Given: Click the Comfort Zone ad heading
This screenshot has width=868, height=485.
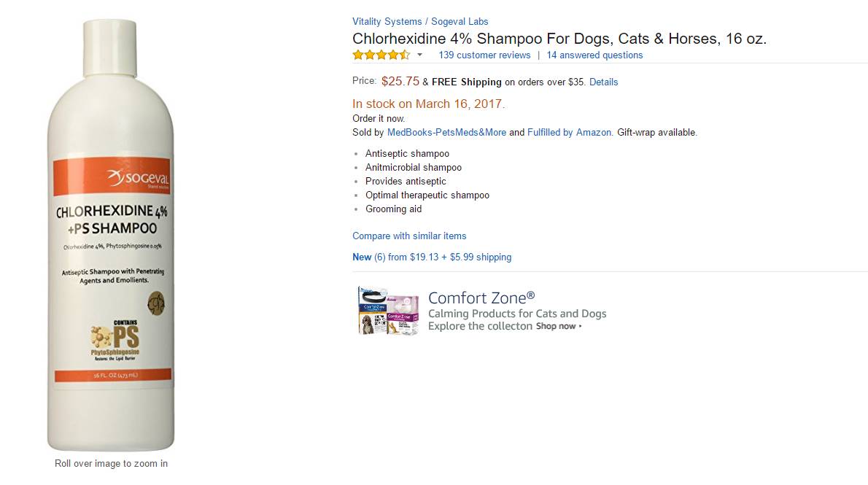Looking at the screenshot, I should click(481, 298).
